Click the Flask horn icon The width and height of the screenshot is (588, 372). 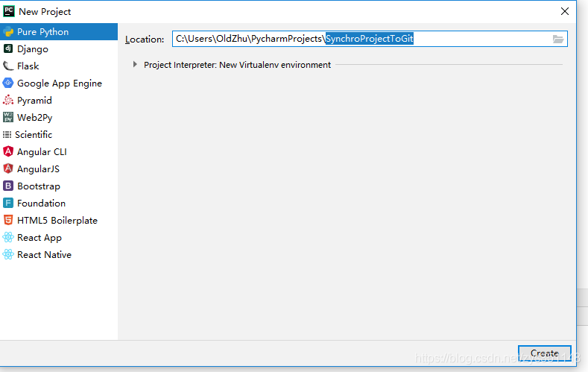[8, 66]
